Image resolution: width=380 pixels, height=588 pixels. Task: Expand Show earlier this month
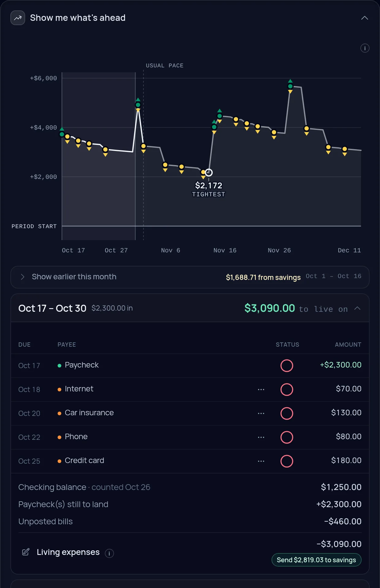click(190, 277)
